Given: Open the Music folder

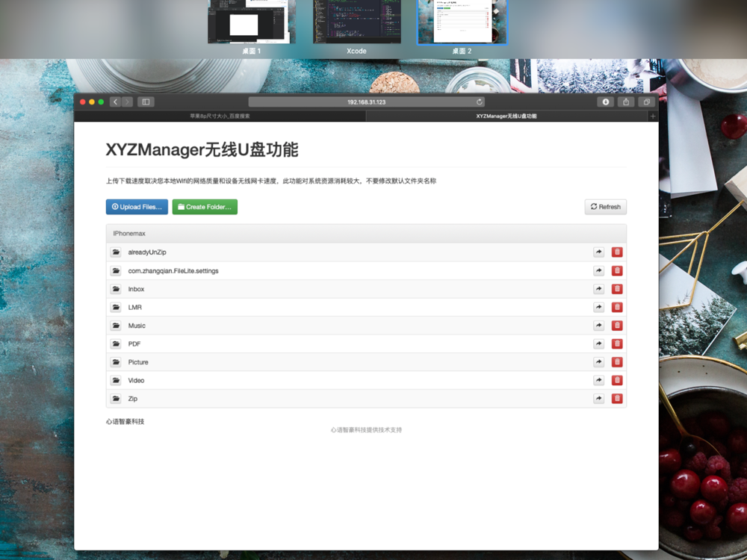Looking at the screenshot, I should [x=137, y=326].
